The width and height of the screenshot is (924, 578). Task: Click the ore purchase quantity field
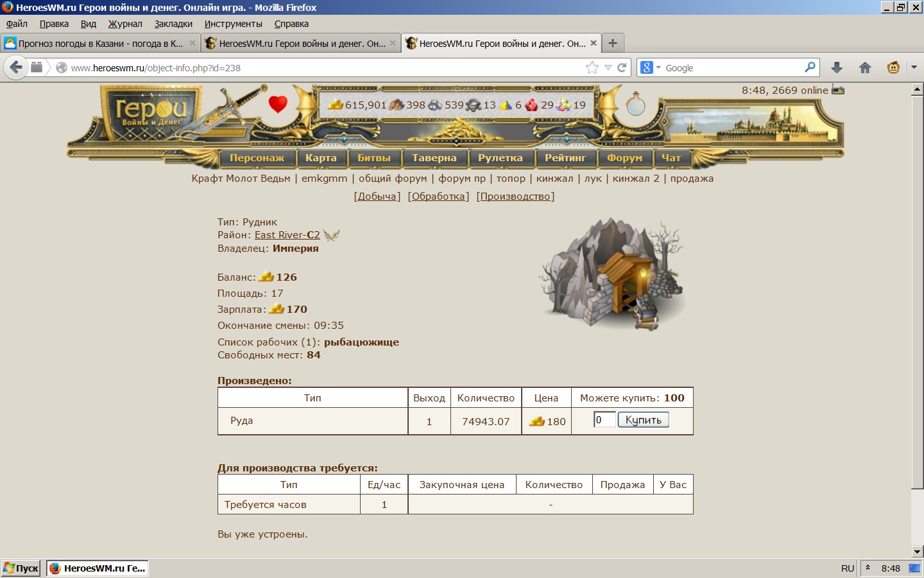pyautogui.click(x=604, y=420)
